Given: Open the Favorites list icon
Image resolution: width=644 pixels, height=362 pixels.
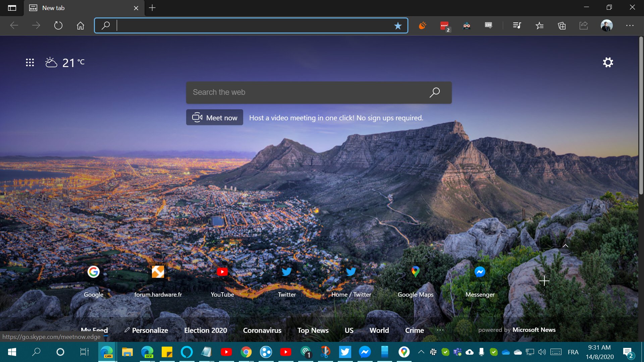Looking at the screenshot, I should 539,26.
